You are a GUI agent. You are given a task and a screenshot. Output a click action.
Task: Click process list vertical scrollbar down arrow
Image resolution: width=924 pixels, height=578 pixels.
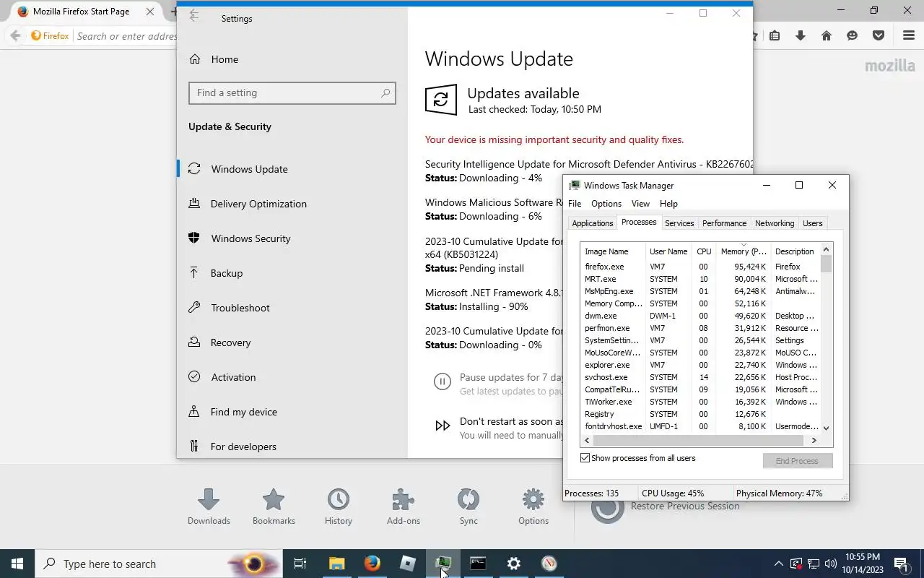[x=827, y=428]
